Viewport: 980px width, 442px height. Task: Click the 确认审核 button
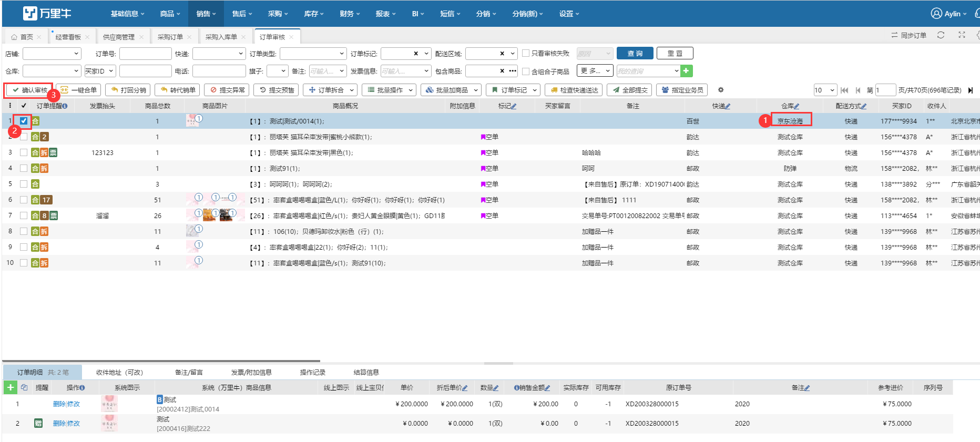[x=29, y=90]
